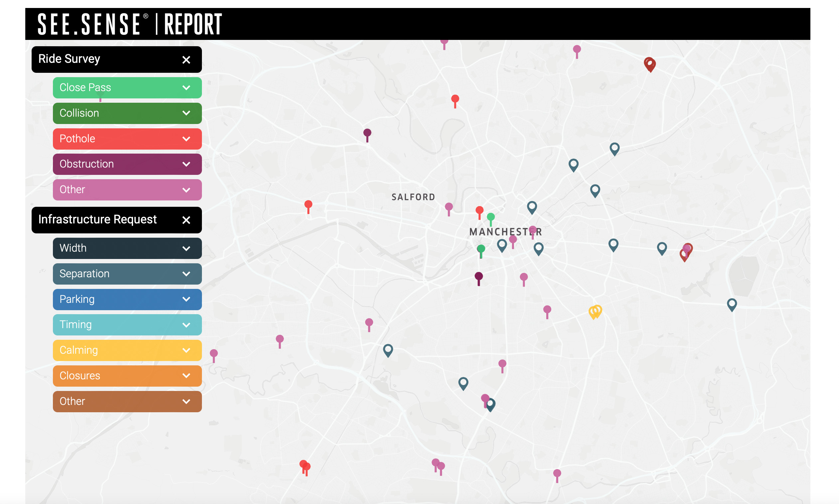Click the dark red pin at top right
Viewport: 839px width, 504px height.
pos(649,63)
